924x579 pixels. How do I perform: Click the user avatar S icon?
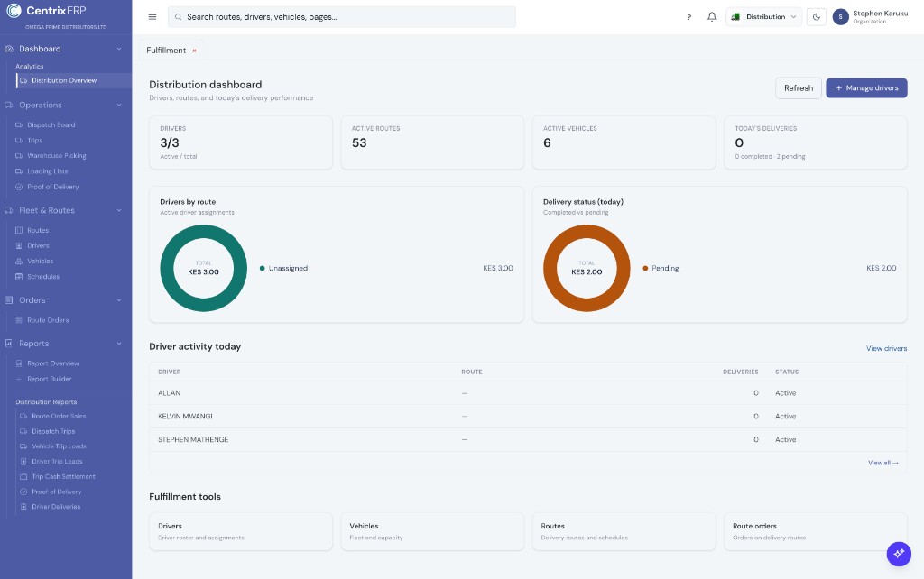[x=840, y=17]
